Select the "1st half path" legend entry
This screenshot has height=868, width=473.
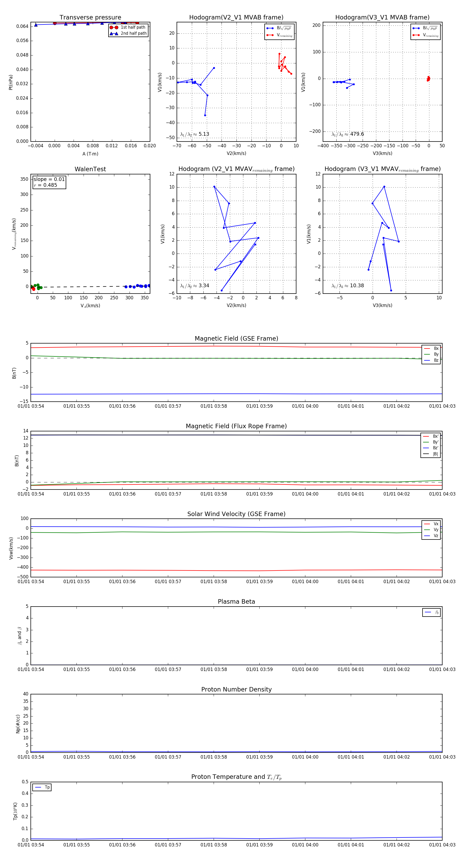(128, 27)
